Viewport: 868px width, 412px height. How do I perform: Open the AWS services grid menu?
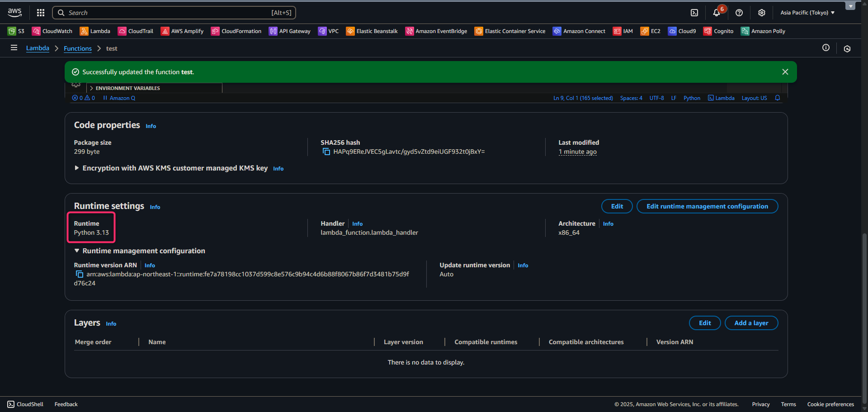click(41, 13)
